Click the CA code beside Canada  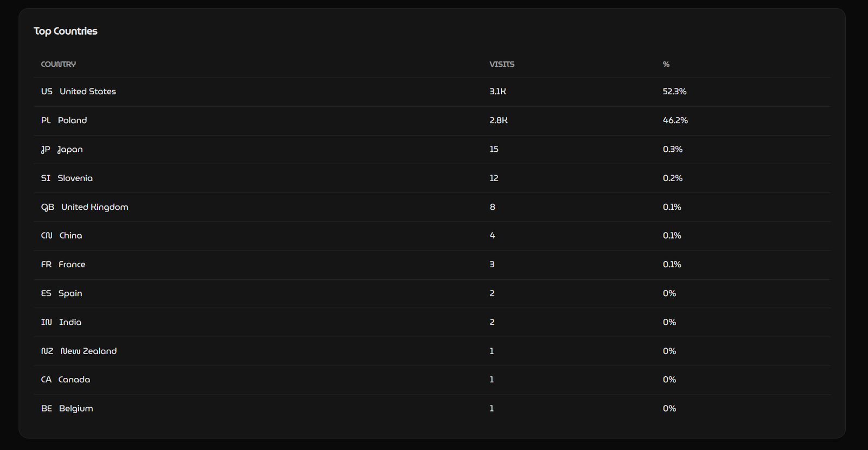pos(46,380)
